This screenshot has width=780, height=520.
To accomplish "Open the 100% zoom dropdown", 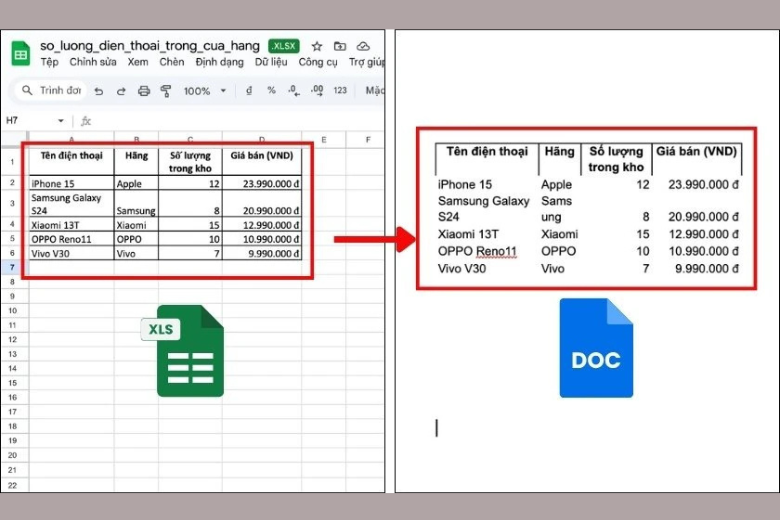I will click(202, 91).
